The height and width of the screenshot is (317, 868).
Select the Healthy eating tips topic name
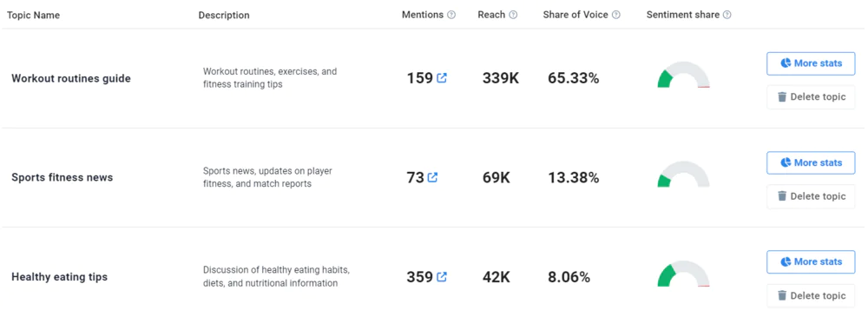tap(59, 276)
